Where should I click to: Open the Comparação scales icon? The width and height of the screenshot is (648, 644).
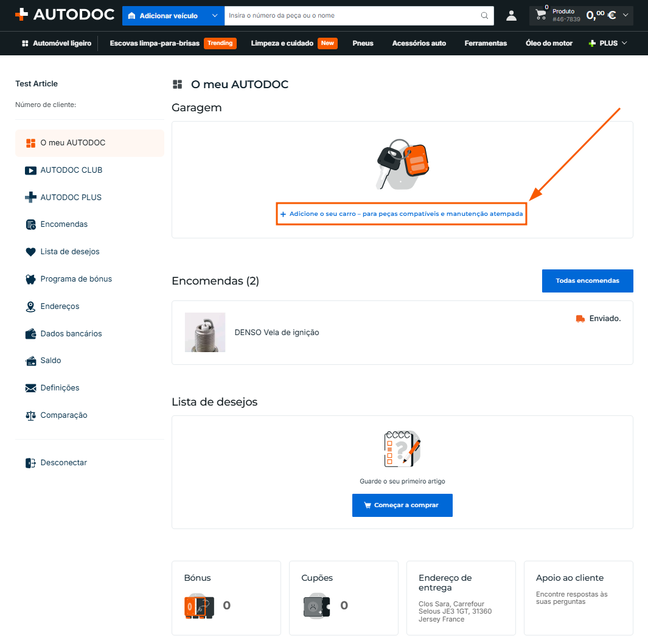(x=30, y=415)
